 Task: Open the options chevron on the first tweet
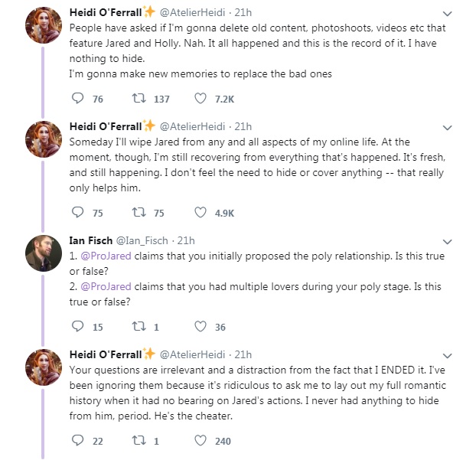(447, 14)
